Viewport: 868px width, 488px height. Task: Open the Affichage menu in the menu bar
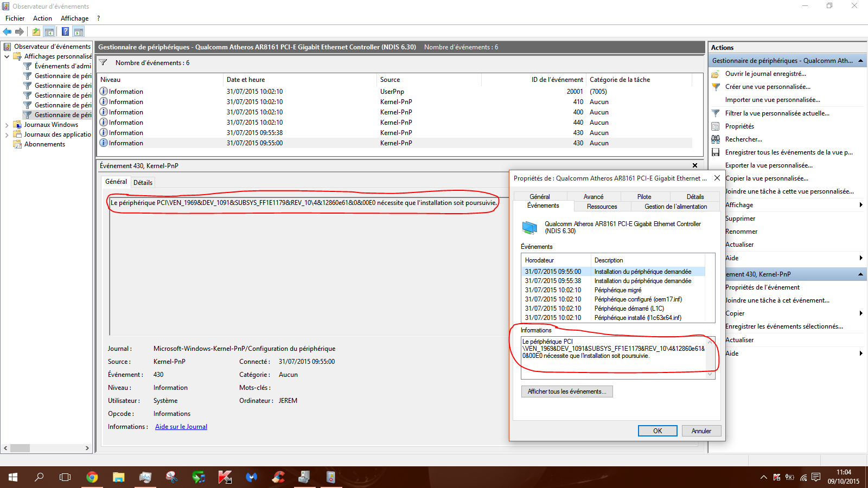tap(74, 18)
